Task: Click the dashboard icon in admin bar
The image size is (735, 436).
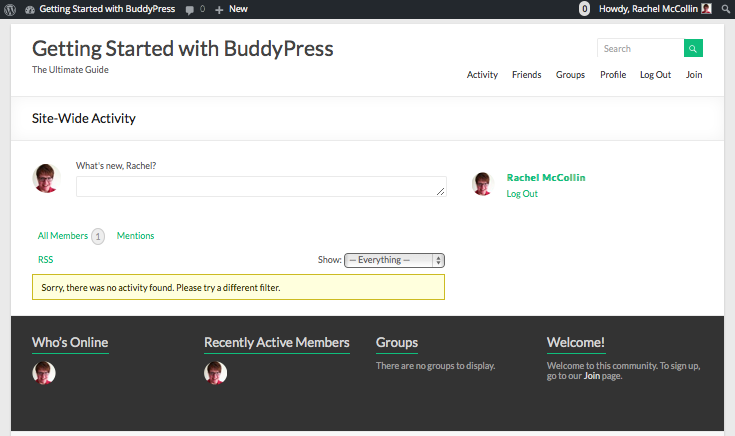Action: [x=30, y=9]
